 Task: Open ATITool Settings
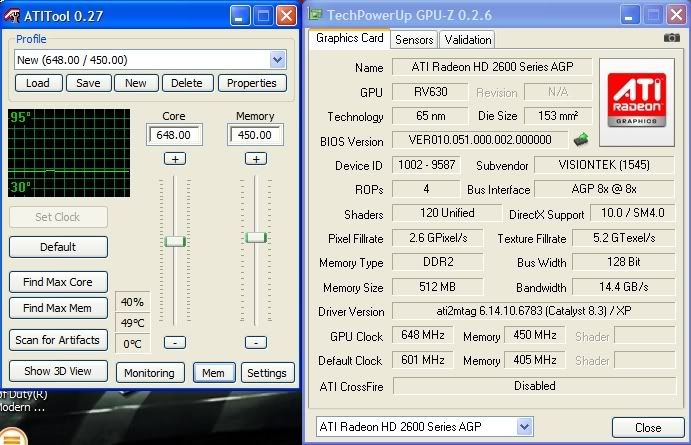click(x=267, y=373)
